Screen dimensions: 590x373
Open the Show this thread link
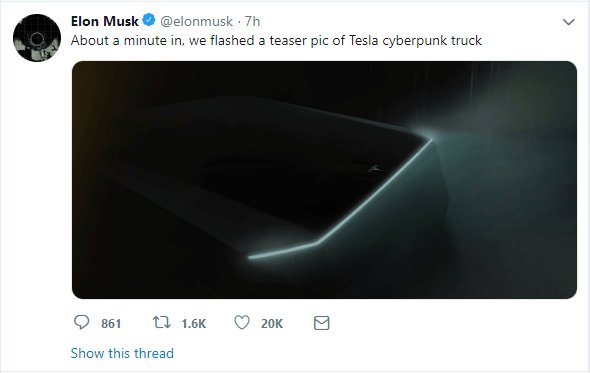click(122, 353)
